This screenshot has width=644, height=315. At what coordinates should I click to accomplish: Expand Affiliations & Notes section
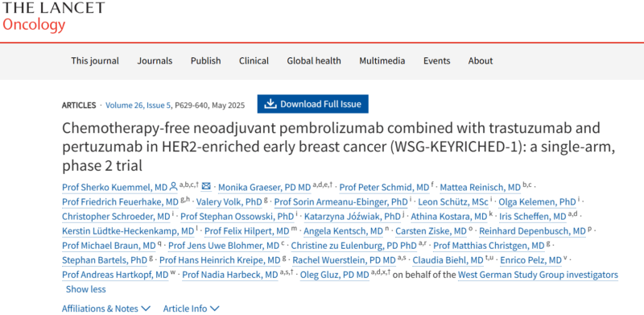(106, 308)
